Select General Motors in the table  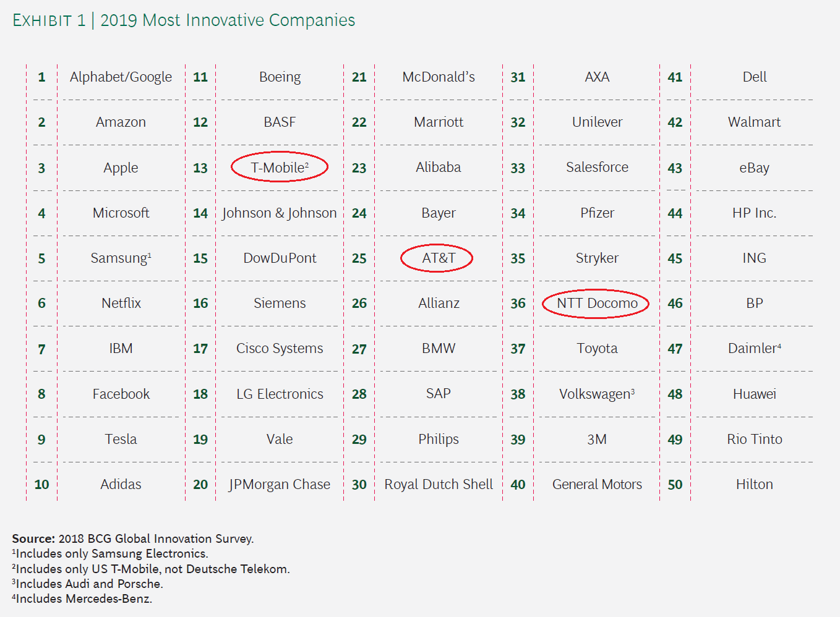(x=596, y=485)
